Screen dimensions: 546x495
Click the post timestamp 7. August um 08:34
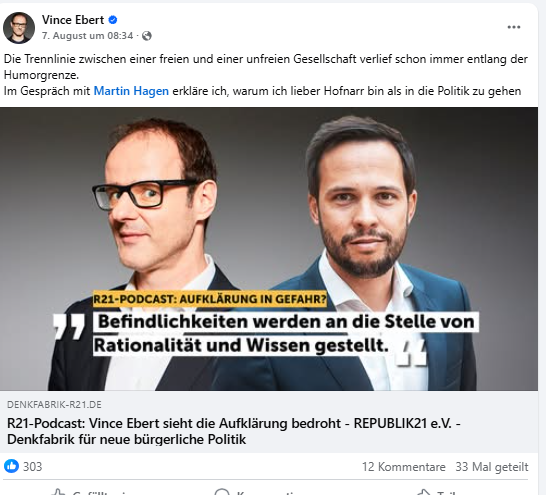tap(87, 36)
